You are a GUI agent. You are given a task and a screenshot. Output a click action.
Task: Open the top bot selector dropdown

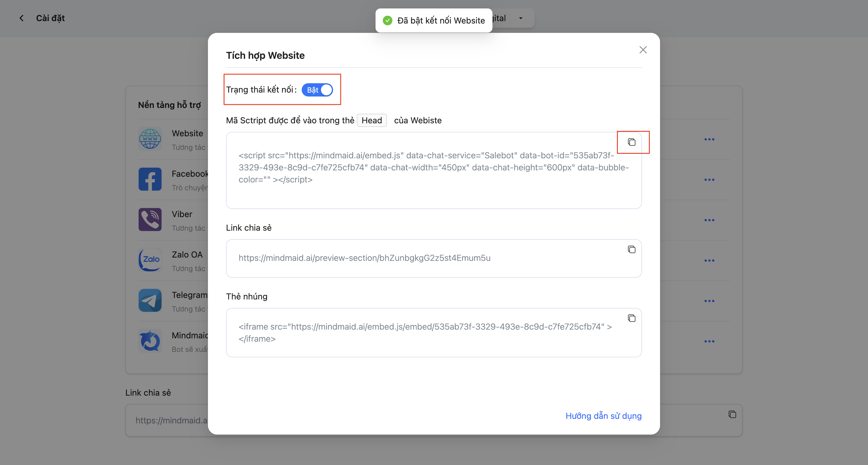click(520, 18)
